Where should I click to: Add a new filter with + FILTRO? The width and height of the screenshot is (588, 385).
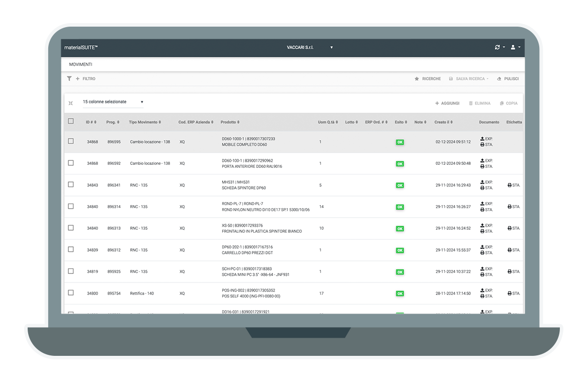click(x=85, y=79)
